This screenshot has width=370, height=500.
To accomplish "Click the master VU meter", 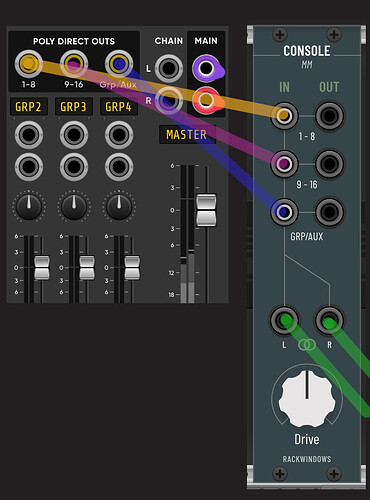I will pos(187,233).
